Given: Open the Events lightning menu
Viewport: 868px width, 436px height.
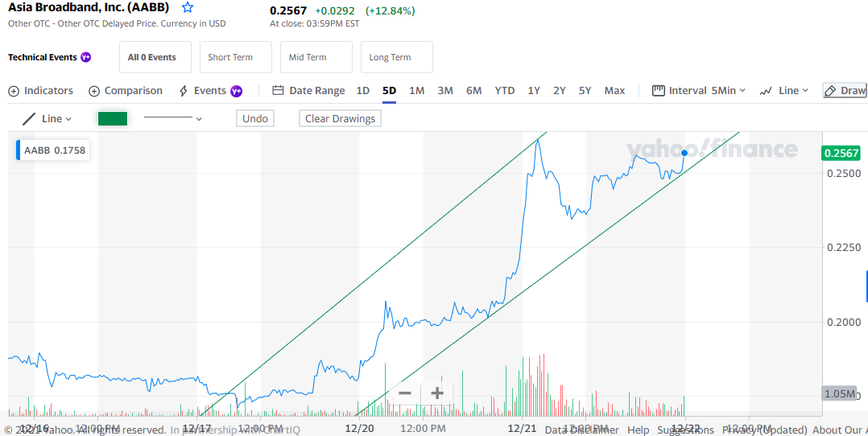Looking at the screenshot, I should point(210,91).
